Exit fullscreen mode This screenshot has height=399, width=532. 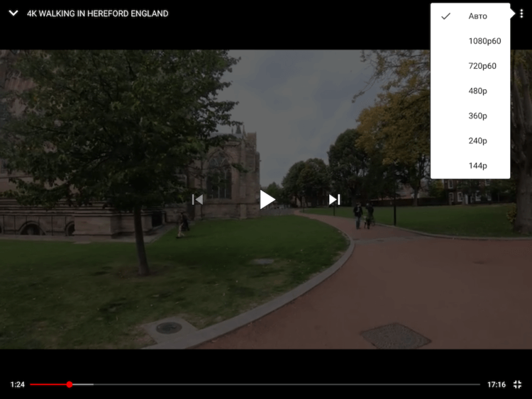(517, 384)
